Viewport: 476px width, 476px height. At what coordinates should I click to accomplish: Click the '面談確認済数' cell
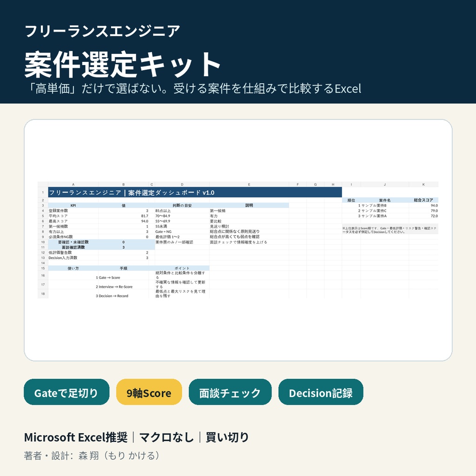pyautogui.click(x=73, y=247)
